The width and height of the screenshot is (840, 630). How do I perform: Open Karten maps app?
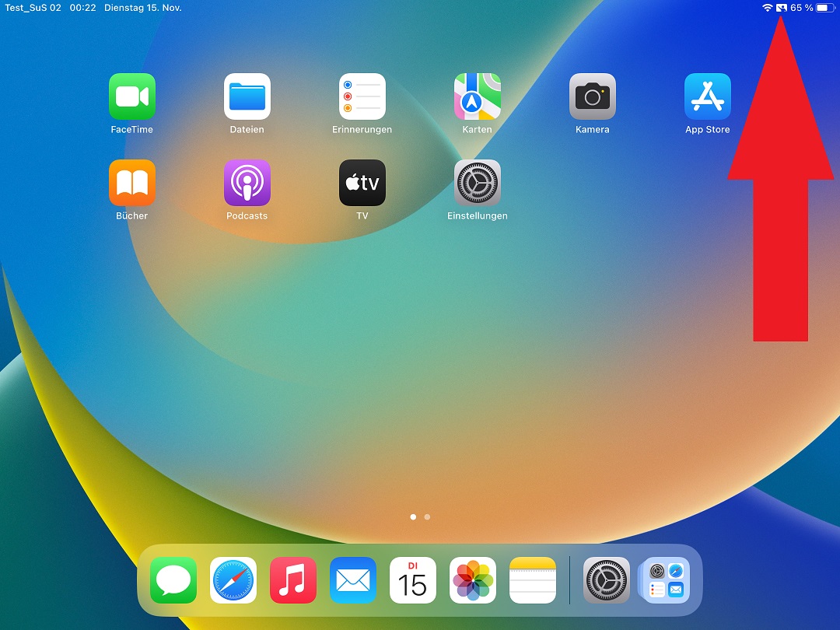tap(478, 96)
